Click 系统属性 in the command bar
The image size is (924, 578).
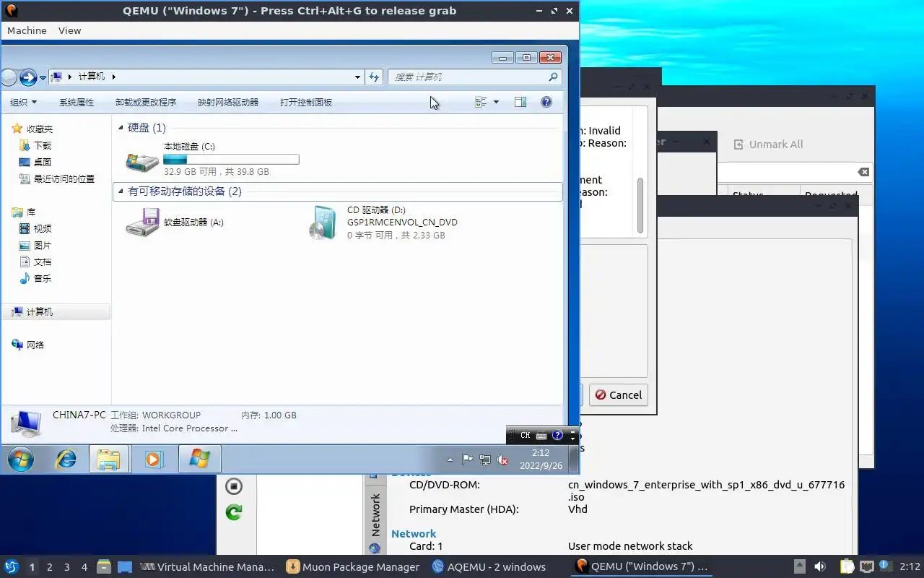coord(77,103)
